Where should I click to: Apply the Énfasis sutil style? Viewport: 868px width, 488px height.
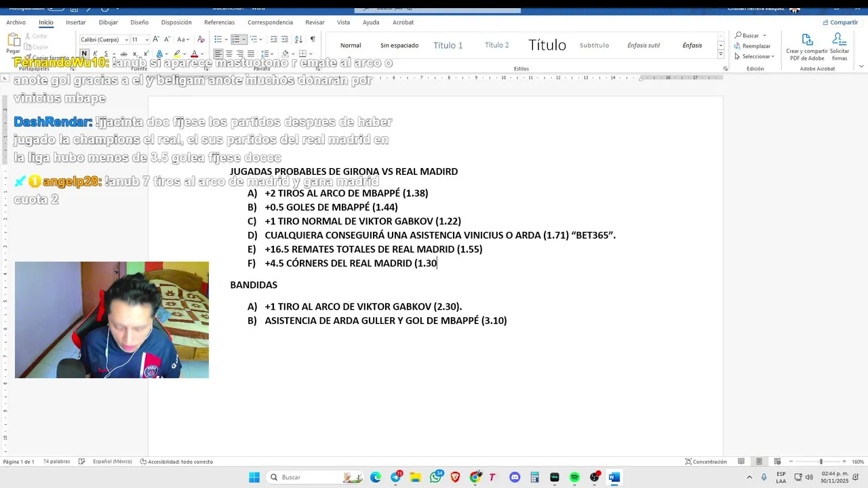[644, 45]
